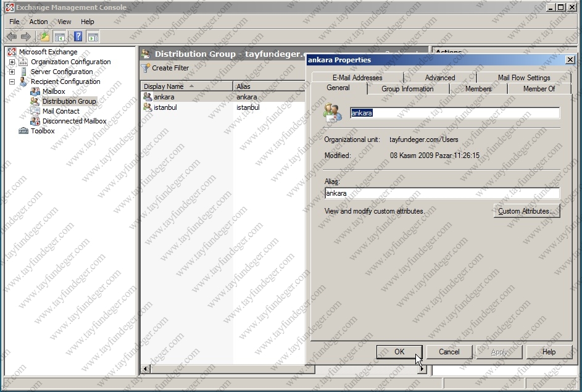Switch to the Group Information tab
Viewport: 582px width, 392px height.
pyautogui.click(x=407, y=89)
